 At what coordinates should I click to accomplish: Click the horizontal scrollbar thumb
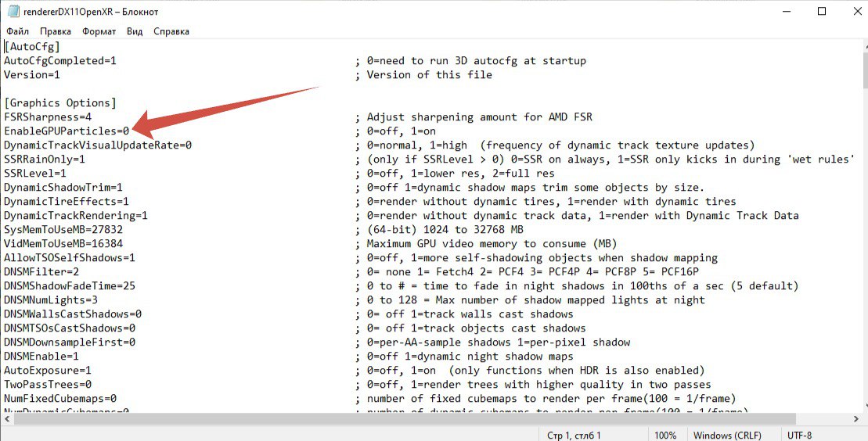tap(405, 419)
